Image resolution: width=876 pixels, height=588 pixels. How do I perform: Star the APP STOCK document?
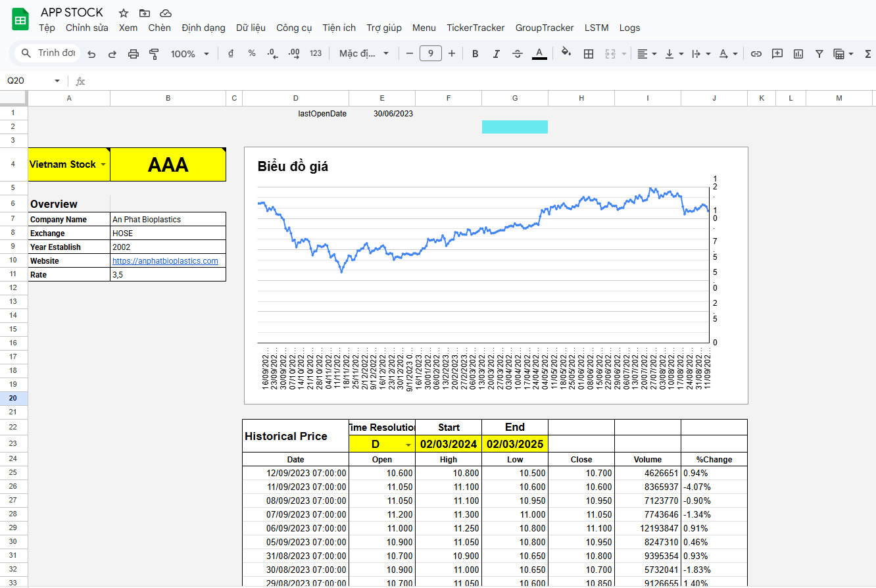pyautogui.click(x=124, y=13)
